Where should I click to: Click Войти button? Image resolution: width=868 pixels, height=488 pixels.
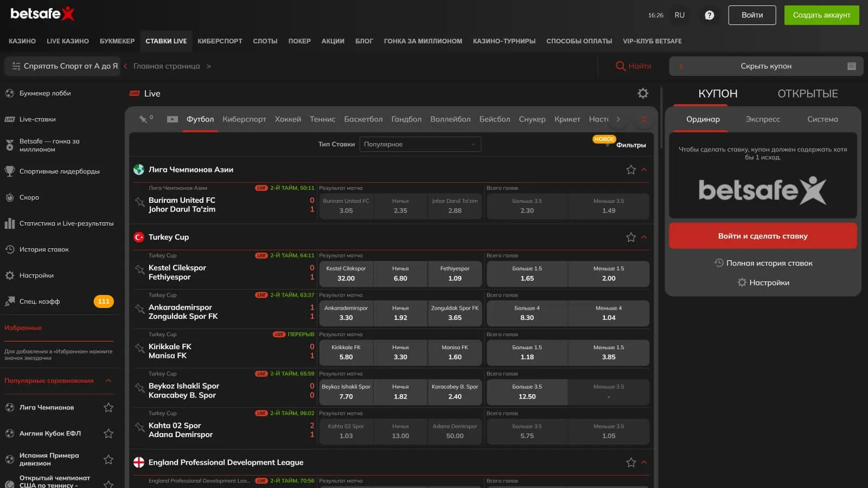752,15
